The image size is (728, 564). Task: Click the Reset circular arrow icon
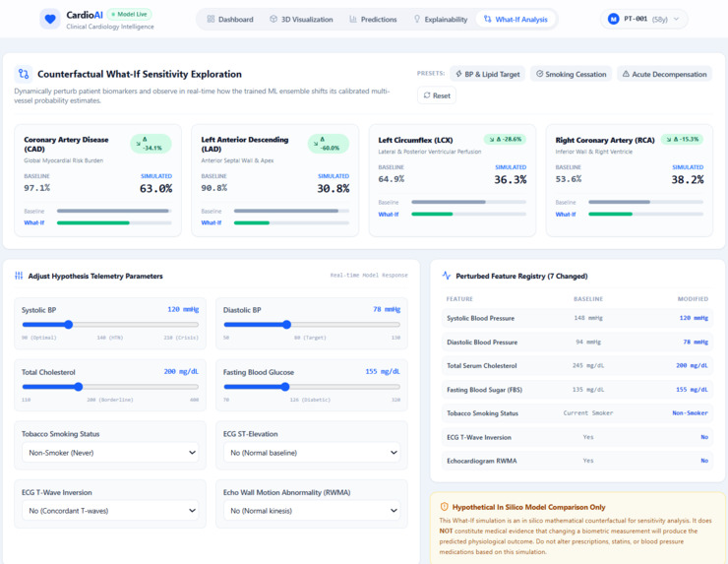pos(427,95)
